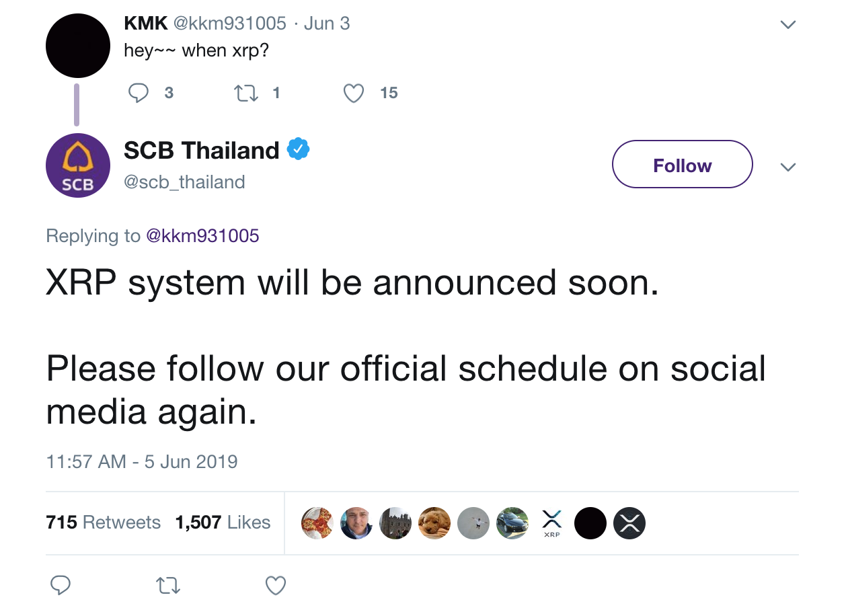The height and width of the screenshot is (616, 846).
Task: Open KMK's black profile avatar
Action: (78, 46)
